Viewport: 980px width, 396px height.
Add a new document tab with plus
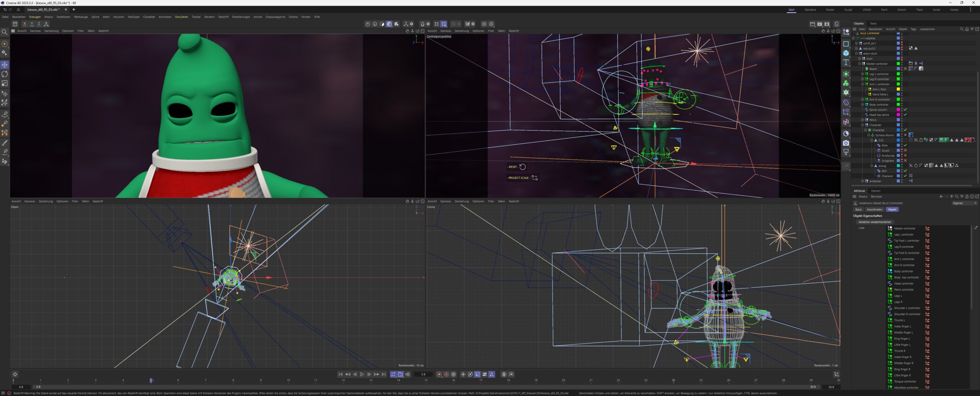pos(73,10)
